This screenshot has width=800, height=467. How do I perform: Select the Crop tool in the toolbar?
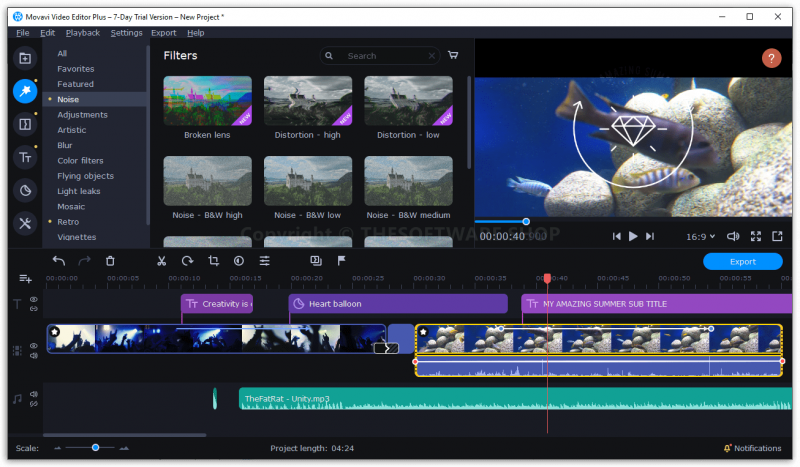(213, 261)
